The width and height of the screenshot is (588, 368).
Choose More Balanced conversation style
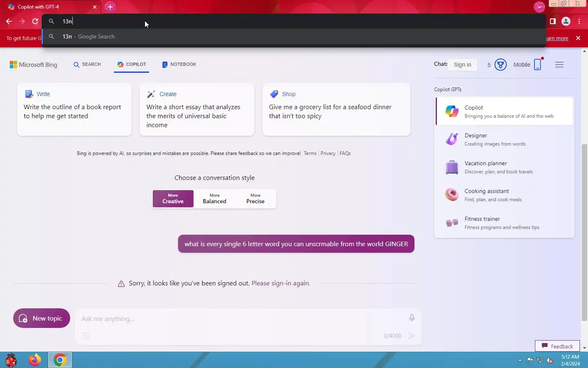214,199
